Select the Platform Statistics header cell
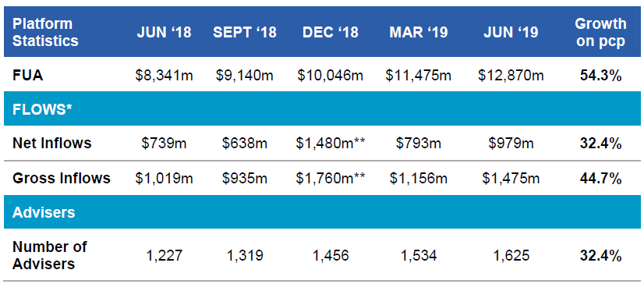Viewport: 644px width, 284px height. tap(45, 32)
